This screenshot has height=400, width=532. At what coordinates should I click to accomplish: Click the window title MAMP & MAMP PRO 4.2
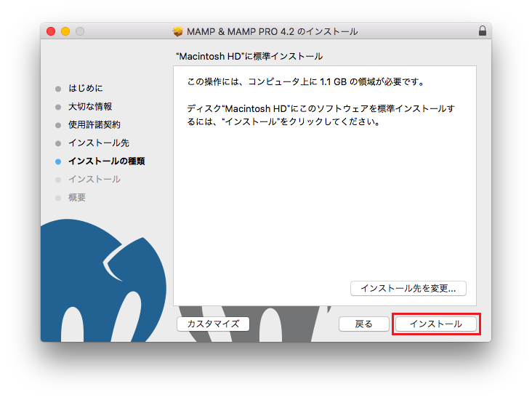coord(272,31)
